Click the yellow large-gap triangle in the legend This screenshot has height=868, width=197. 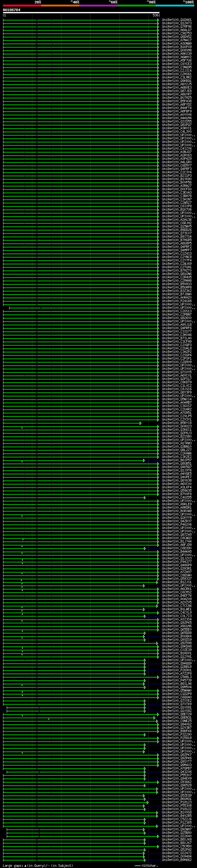tap(25, 866)
